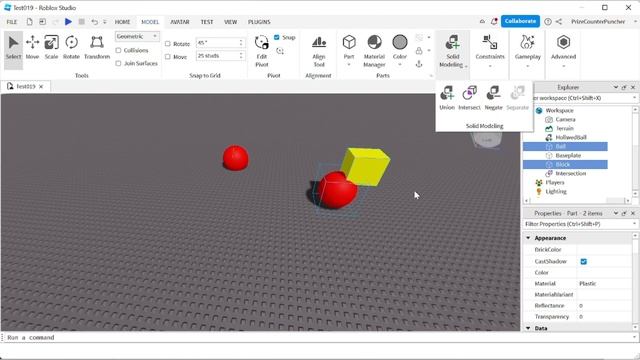Click the Stop playtest button
The image size is (640, 360).
pos(82,22)
